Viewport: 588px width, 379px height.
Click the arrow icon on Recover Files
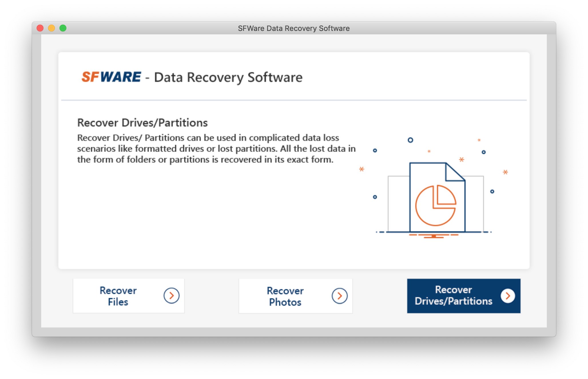pos(172,296)
